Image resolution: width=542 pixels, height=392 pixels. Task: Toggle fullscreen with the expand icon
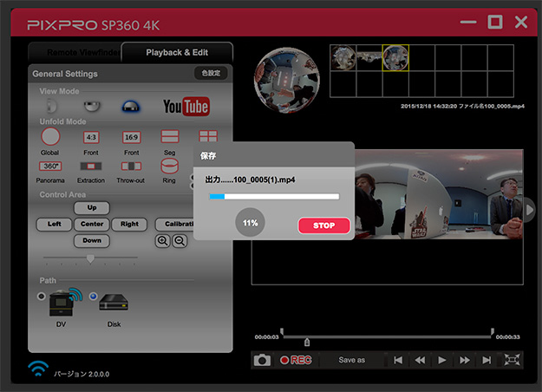point(513,360)
